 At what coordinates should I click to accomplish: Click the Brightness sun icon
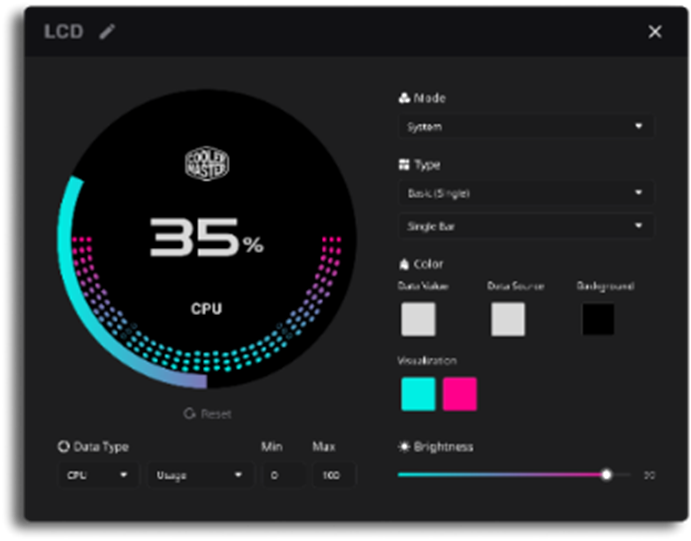tap(403, 446)
